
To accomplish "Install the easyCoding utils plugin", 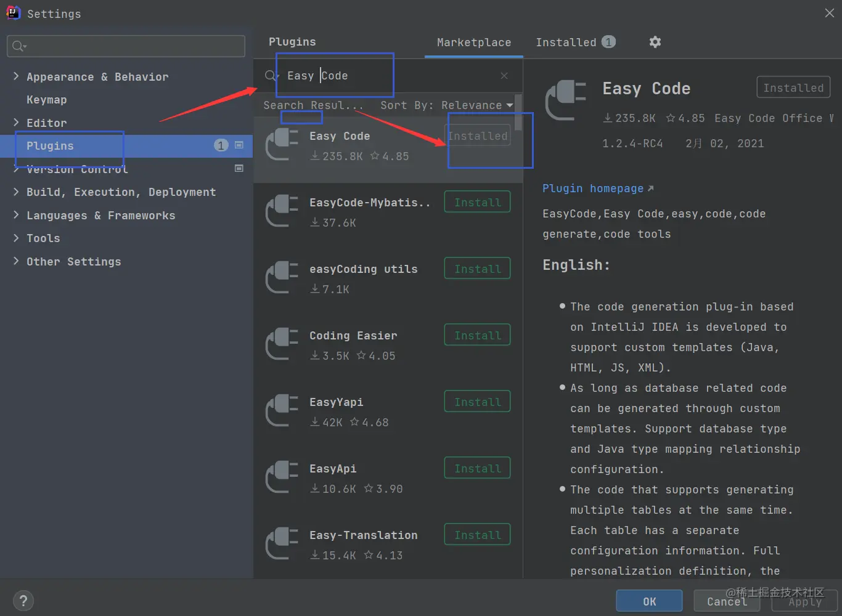I will tap(478, 269).
